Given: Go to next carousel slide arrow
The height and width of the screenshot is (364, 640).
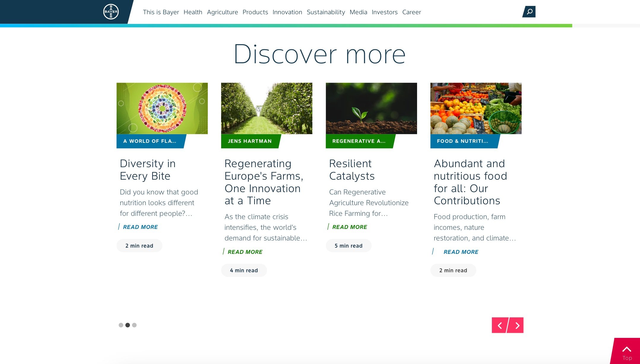Looking at the screenshot, I should point(516,325).
